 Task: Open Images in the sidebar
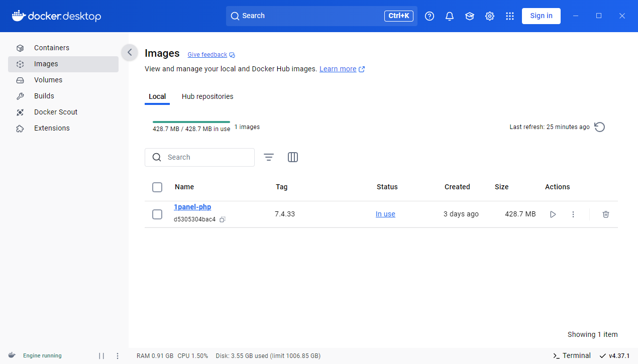[63, 64]
